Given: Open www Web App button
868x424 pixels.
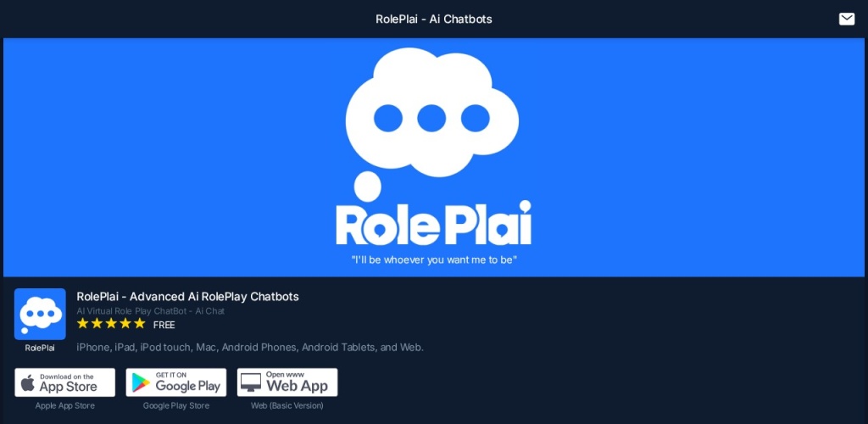Looking at the screenshot, I should (287, 382).
